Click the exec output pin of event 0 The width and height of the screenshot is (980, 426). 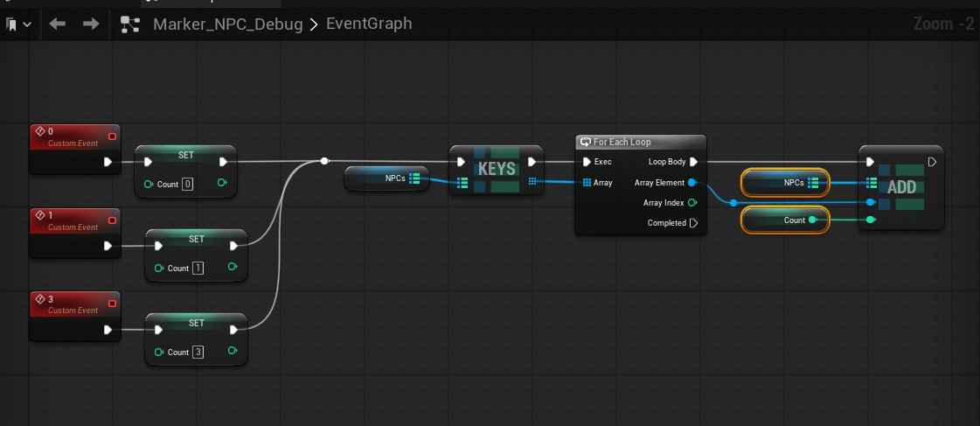tap(108, 162)
